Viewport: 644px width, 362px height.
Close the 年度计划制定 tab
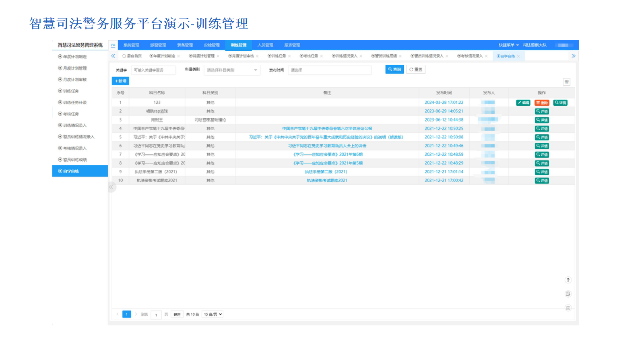[x=179, y=56]
